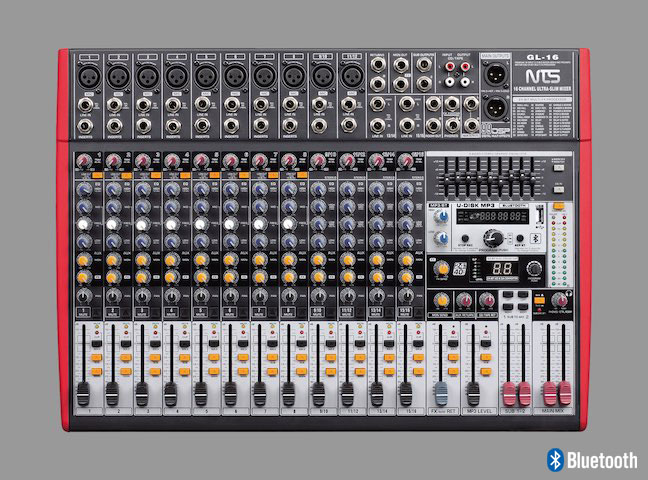
Task: Click the NTS brand logo
Action: tap(543, 76)
